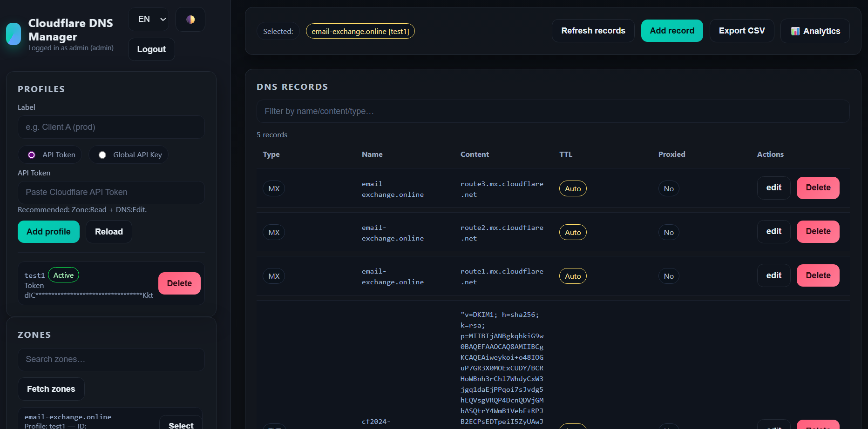Image resolution: width=868 pixels, height=429 pixels.
Task: Click the route3.mx.cloudflare.net content cell
Action: coord(502,189)
